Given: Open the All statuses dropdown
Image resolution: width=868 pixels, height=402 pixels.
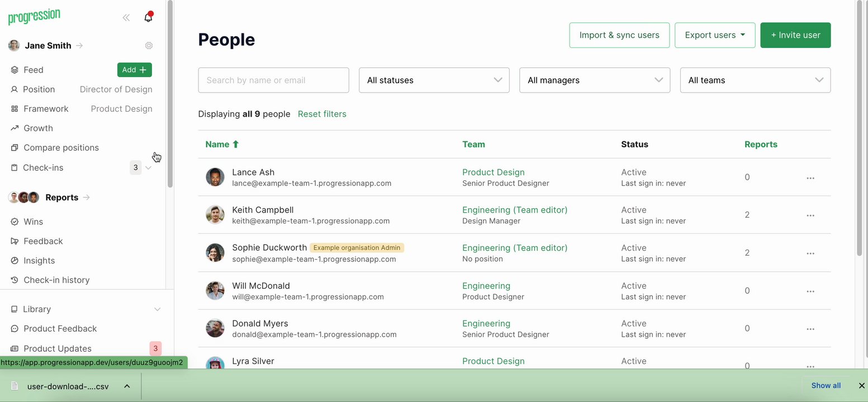Looking at the screenshot, I should (x=434, y=80).
